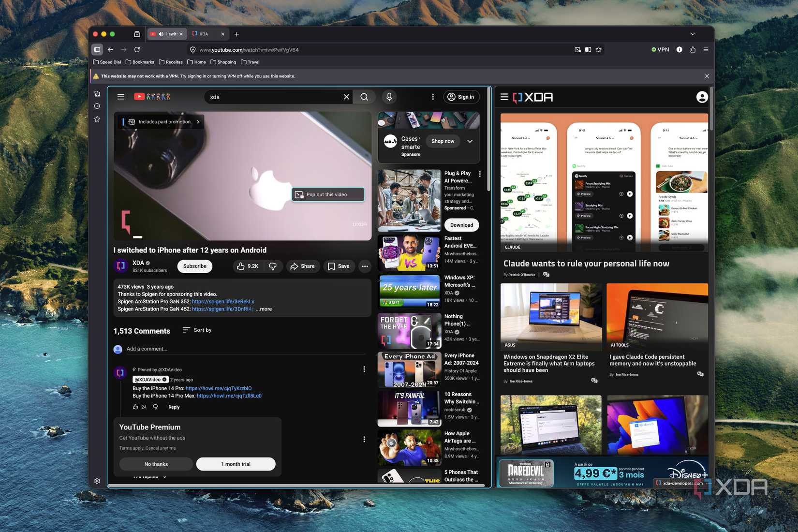
Task: Open a new browser tab
Action: [236, 34]
